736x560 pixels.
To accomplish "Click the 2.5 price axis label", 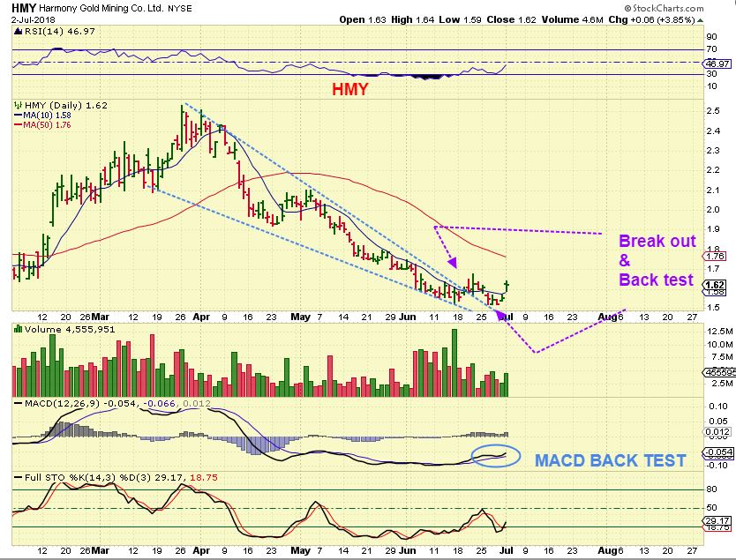I will pyautogui.click(x=713, y=111).
